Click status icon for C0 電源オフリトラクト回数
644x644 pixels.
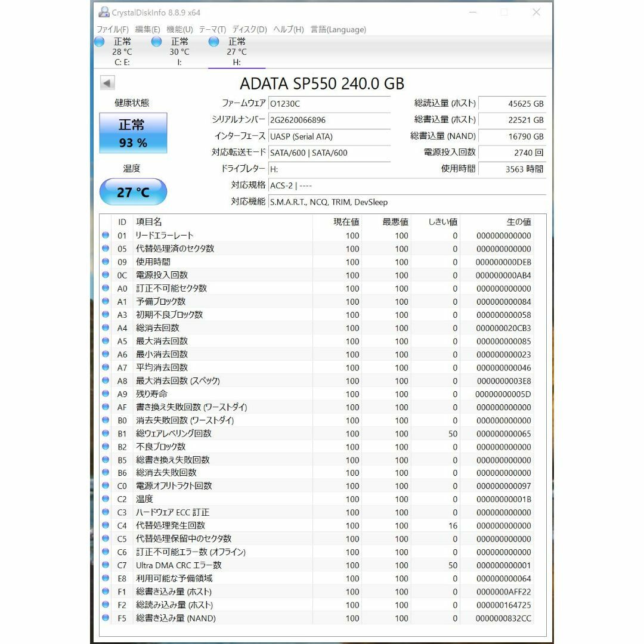click(106, 485)
